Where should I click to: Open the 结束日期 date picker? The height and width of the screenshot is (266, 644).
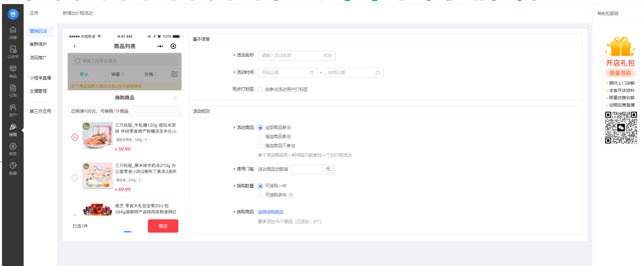click(x=353, y=73)
